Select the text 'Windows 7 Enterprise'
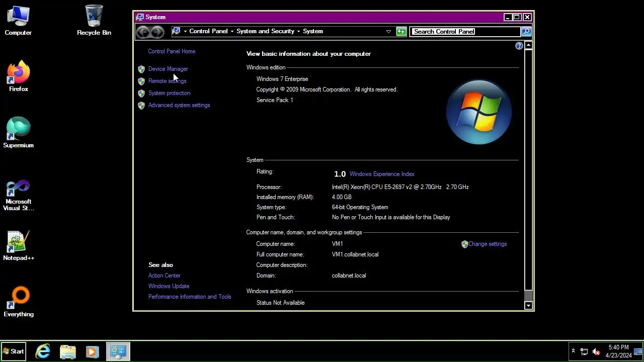The width and height of the screenshot is (644, 362). (282, 79)
